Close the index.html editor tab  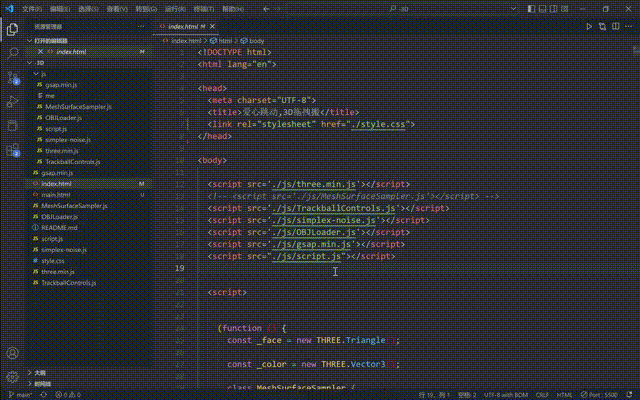pos(212,27)
